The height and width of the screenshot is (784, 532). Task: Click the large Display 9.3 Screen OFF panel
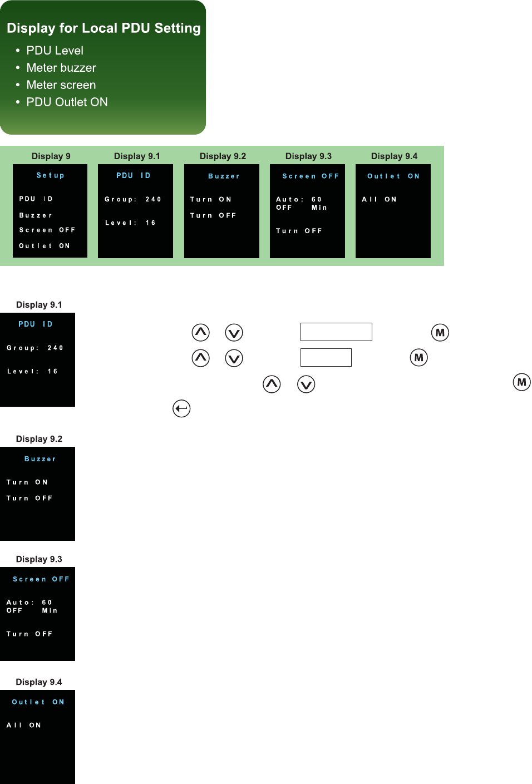[37, 614]
